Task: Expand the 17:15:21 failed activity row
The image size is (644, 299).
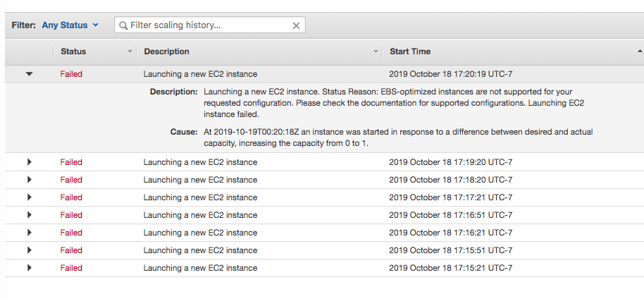Action: [x=29, y=268]
